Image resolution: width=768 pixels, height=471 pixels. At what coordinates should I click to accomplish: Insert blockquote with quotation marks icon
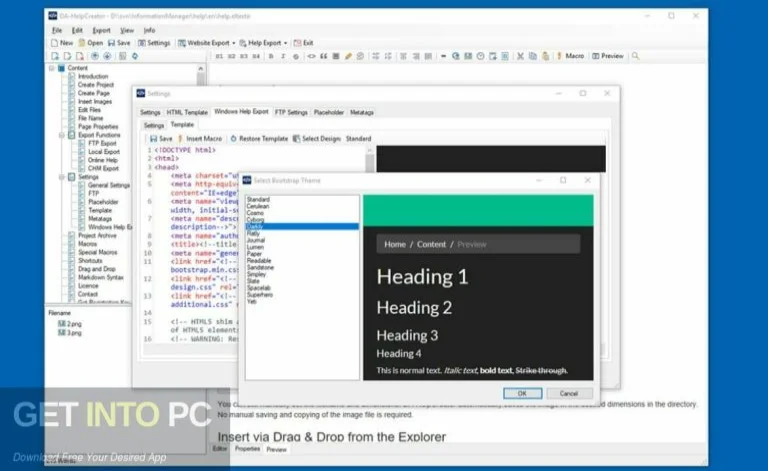coord(323,56)
